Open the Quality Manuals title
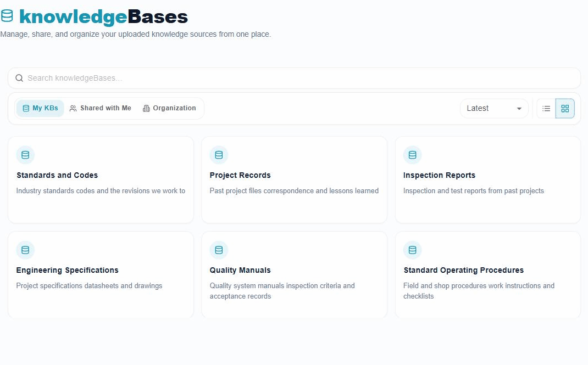Viewport: 588px width, 365px height. pos(240,270)
